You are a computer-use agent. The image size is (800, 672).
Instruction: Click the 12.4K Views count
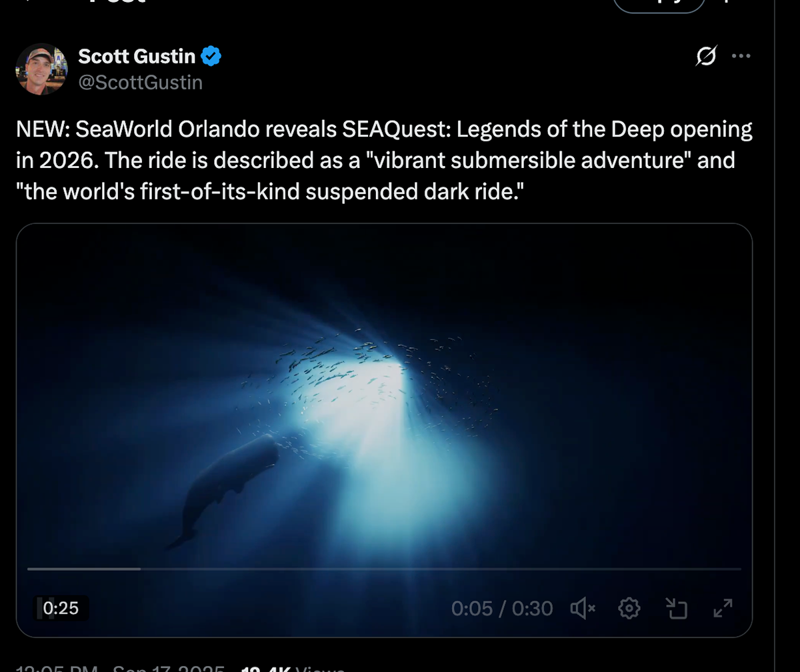tap(293, 668)
